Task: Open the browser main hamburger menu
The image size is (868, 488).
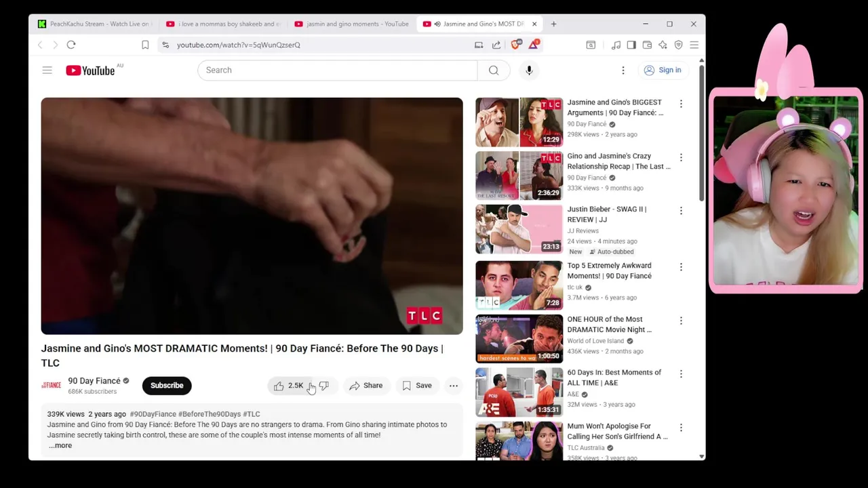Action: coord(694,45)
